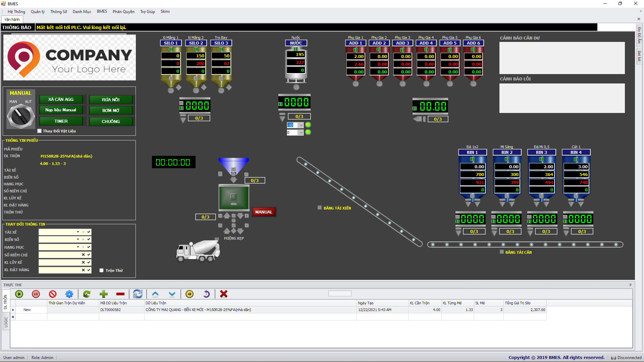
Task: Click the red prohibit stop icon
Action: pos(53,294)
